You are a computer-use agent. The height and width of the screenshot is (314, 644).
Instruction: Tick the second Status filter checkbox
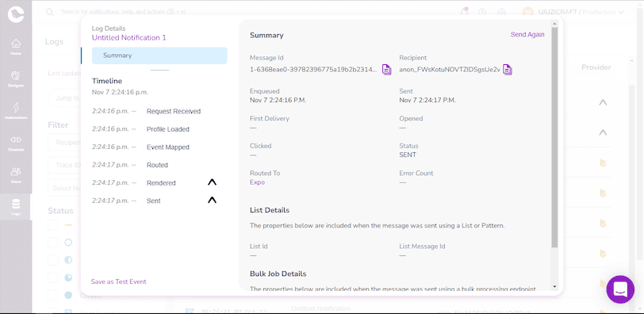(x=53, y=242)
